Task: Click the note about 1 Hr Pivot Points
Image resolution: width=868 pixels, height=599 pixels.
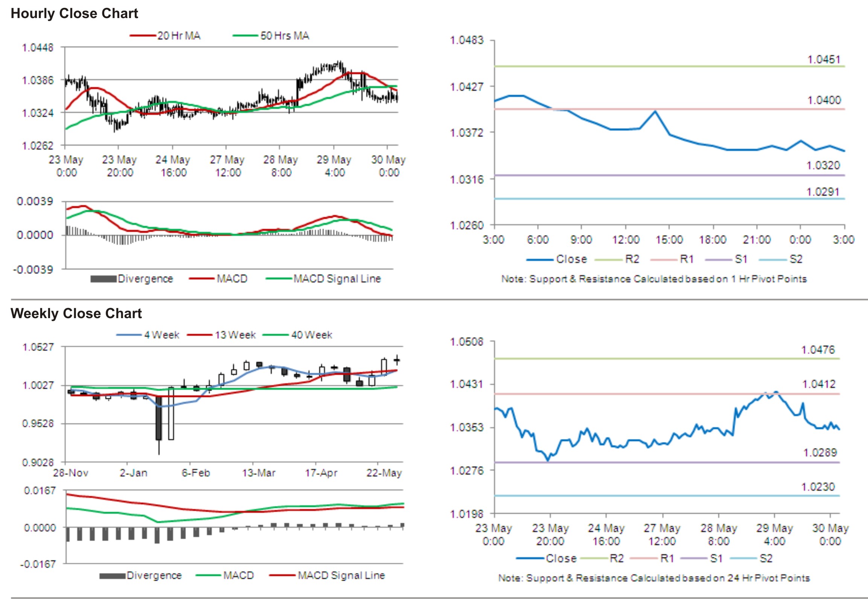Action: click(x=654, y=279)
